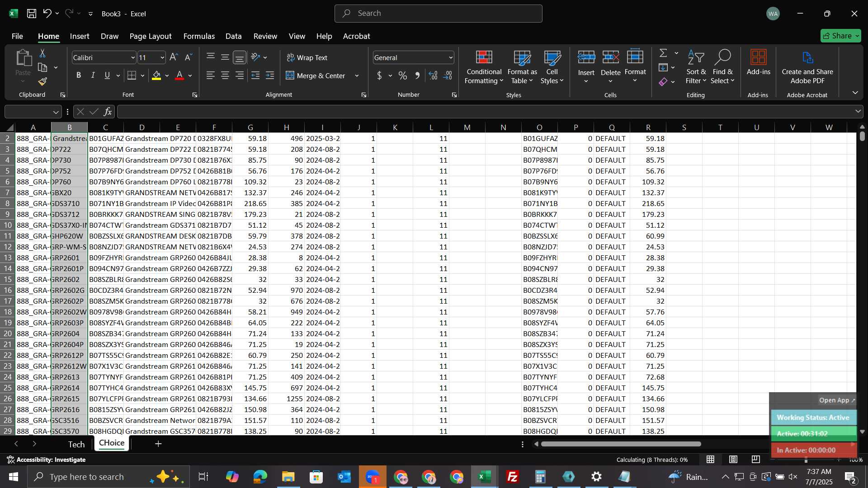This screenshot has height=488, width=868.
Task: Open the Cell Styles dropdown
Action: 552,67
